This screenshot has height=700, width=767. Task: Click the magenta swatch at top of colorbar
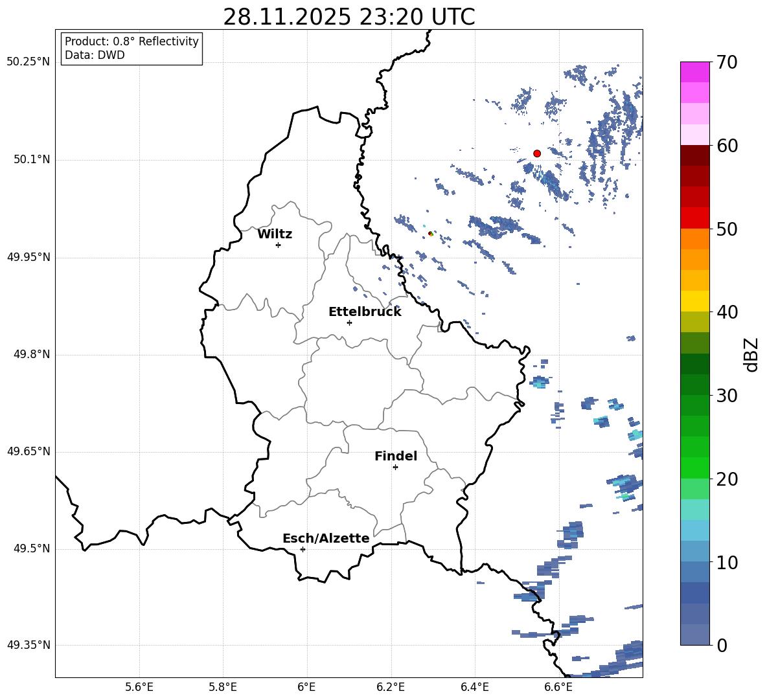695,72
